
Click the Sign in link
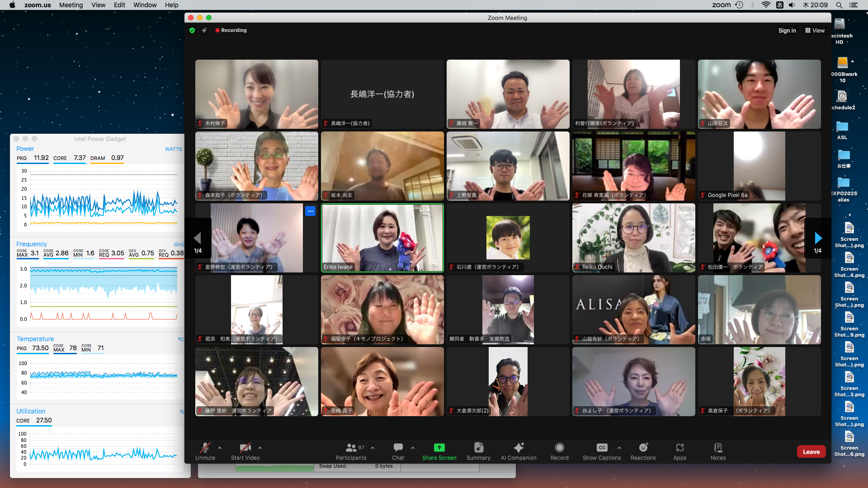click(787, 31)
